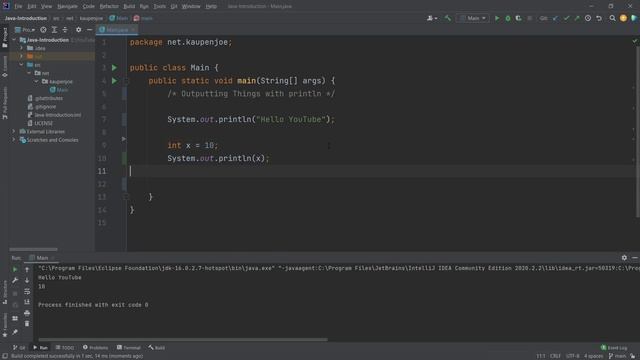Image resolution: width=640 pixels, height=360 pixels.
Task: Start debugging with the toolbar bug icon
Action: pos(508,18)
